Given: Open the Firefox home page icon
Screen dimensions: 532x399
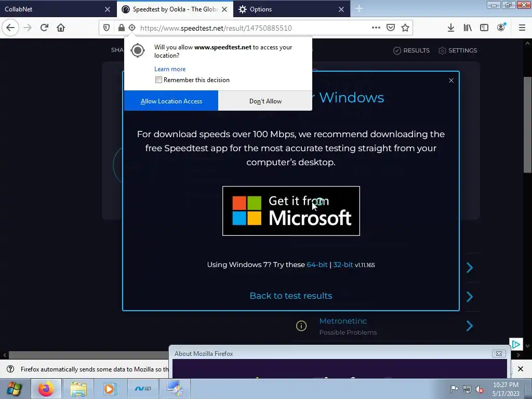Looking at the screenshot, I should coord(61,28).
